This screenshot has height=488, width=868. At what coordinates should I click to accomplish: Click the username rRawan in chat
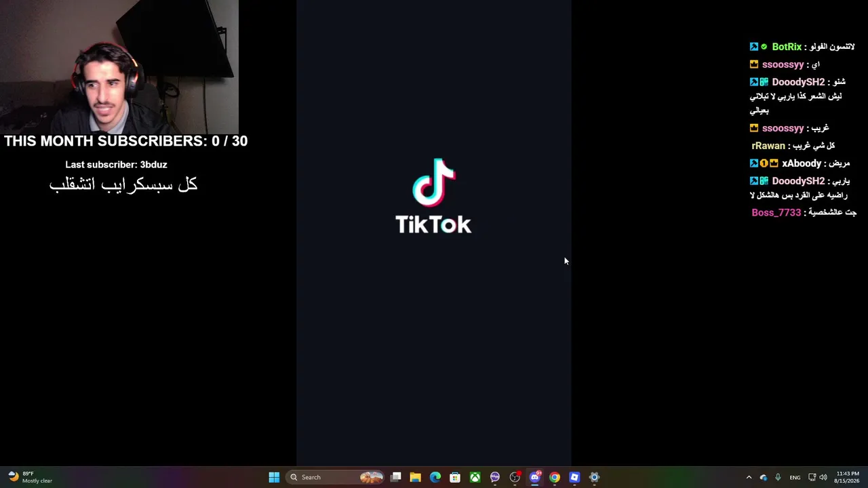point(768,146)
